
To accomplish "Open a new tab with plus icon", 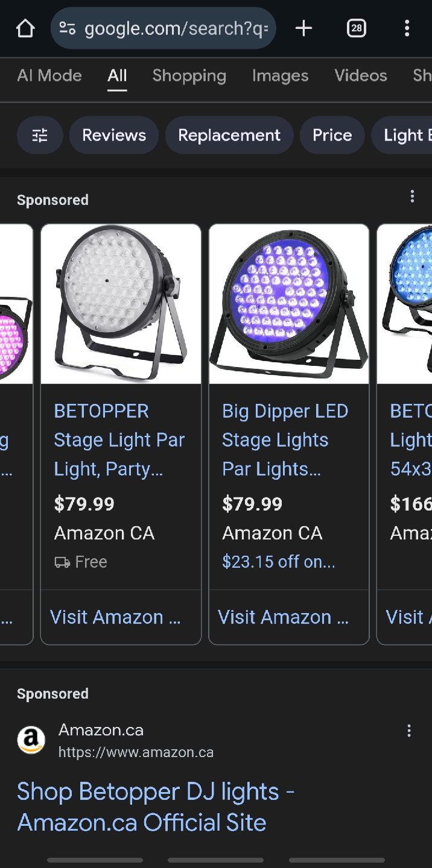I will 303,28.
